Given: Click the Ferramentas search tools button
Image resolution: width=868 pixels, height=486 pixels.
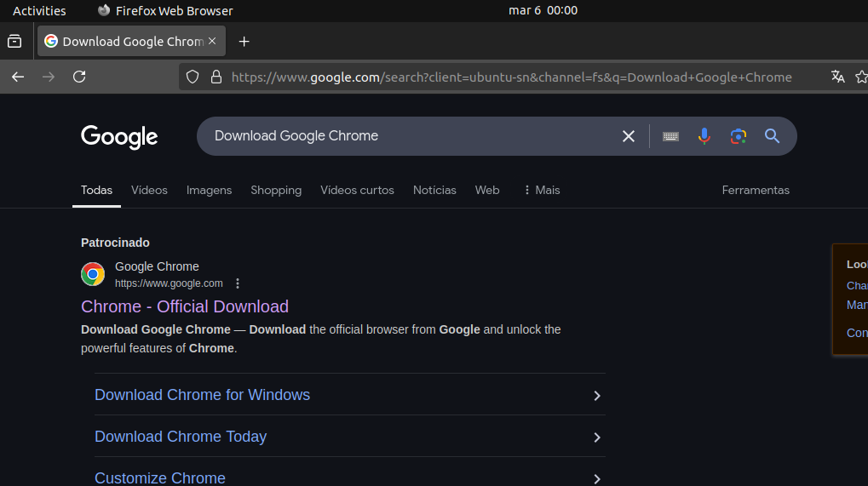Looking at the screenshot, I should (x=756, y=190).
